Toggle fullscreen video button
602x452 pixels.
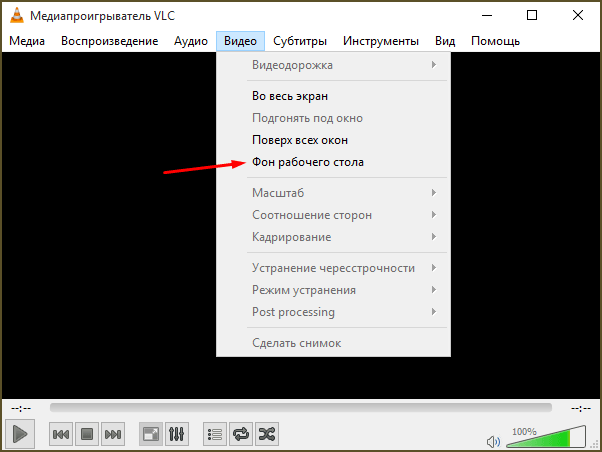[150, 434]
